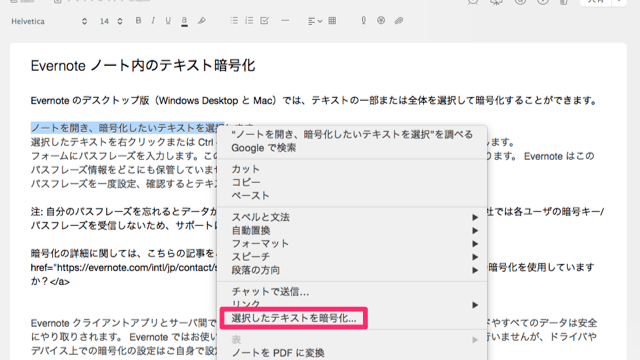Start an audio recording with the microphone icon

point(363,21)
